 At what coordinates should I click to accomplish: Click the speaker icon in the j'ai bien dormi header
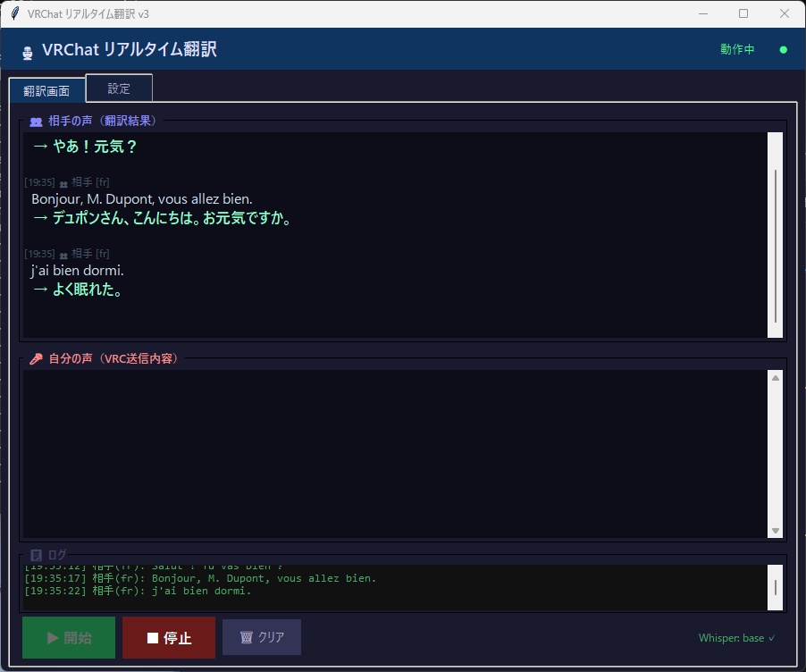63,255
